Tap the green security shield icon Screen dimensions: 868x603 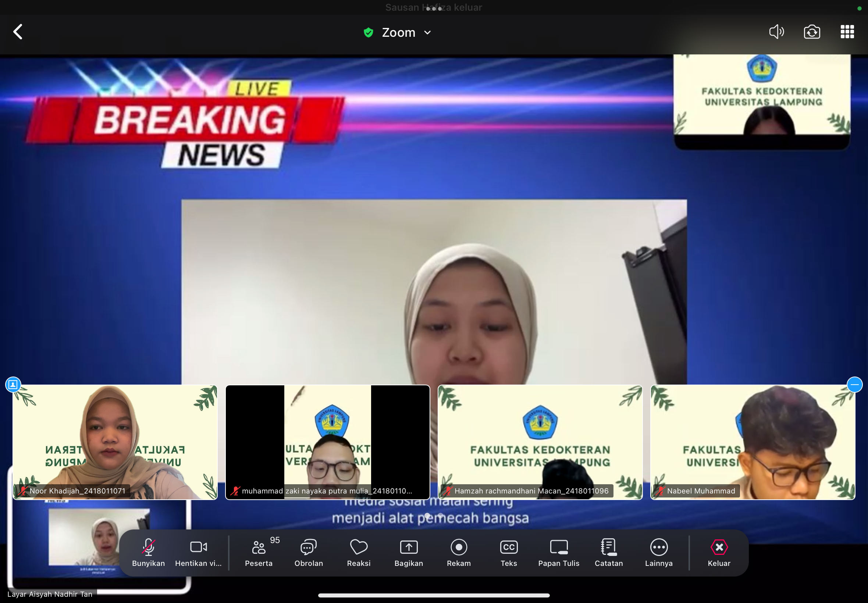click(x=369, y=32)
